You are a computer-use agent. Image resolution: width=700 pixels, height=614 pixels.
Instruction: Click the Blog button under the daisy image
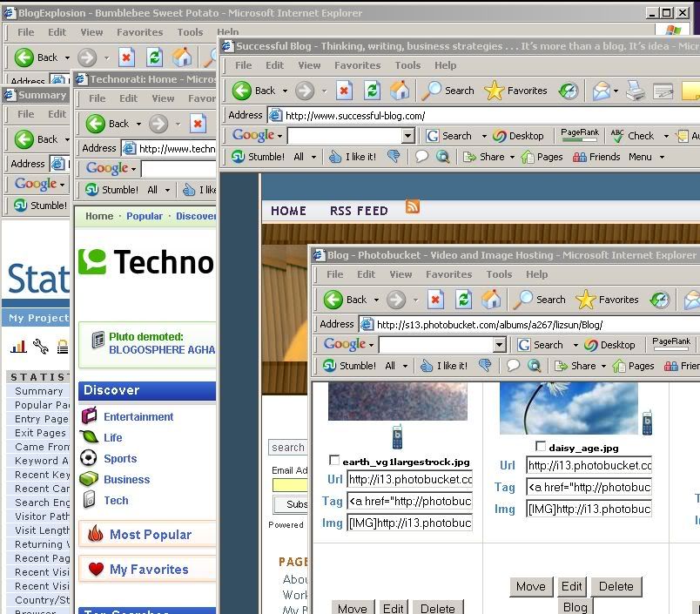(575, 606)
